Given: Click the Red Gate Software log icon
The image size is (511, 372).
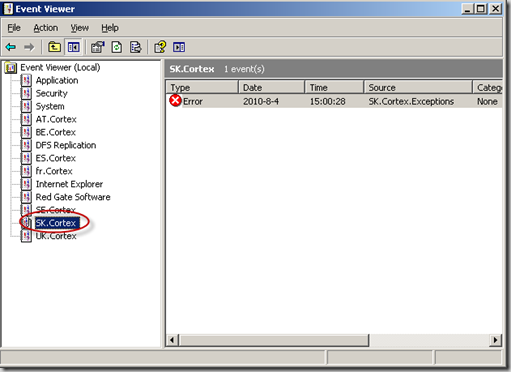Looking at the screenshot, I should tap(26, 197).
